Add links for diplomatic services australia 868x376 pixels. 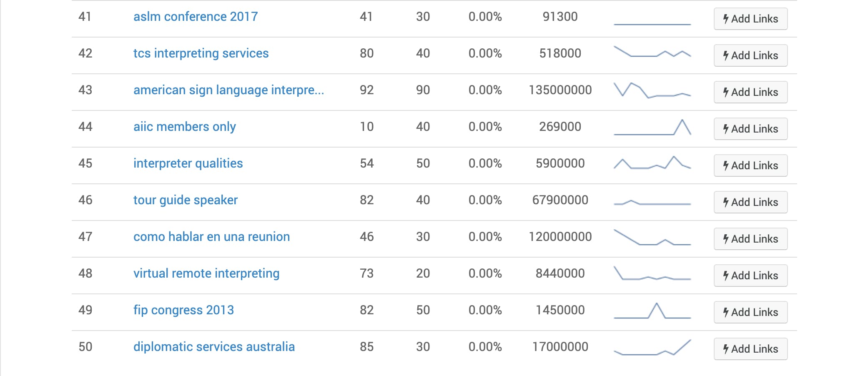coord(750,349)
